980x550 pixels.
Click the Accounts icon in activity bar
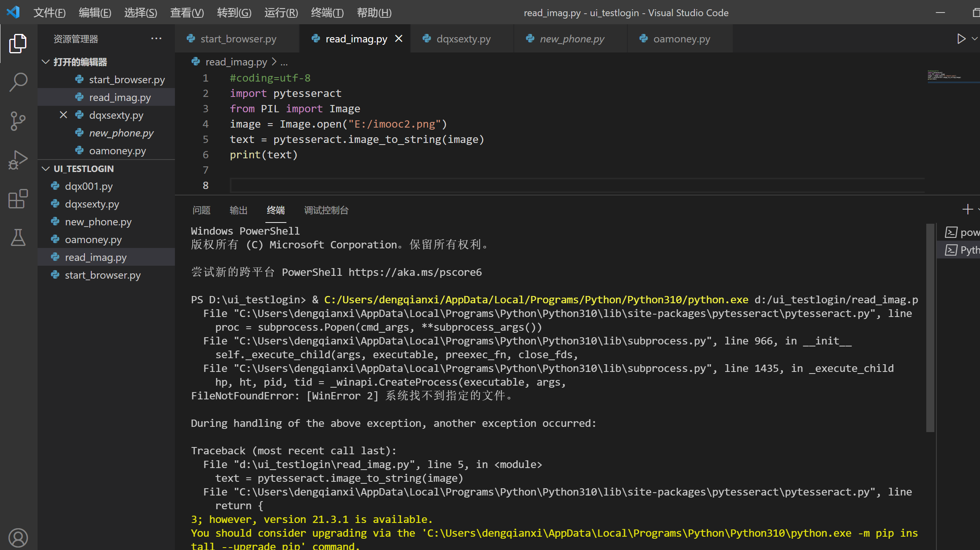[x=18, y=537]
